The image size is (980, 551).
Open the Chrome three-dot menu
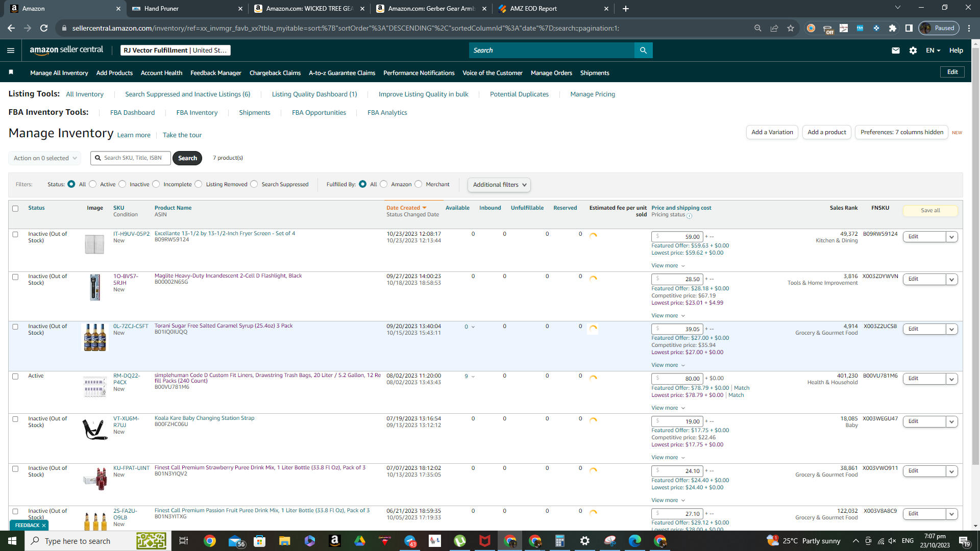coord(969,28)
